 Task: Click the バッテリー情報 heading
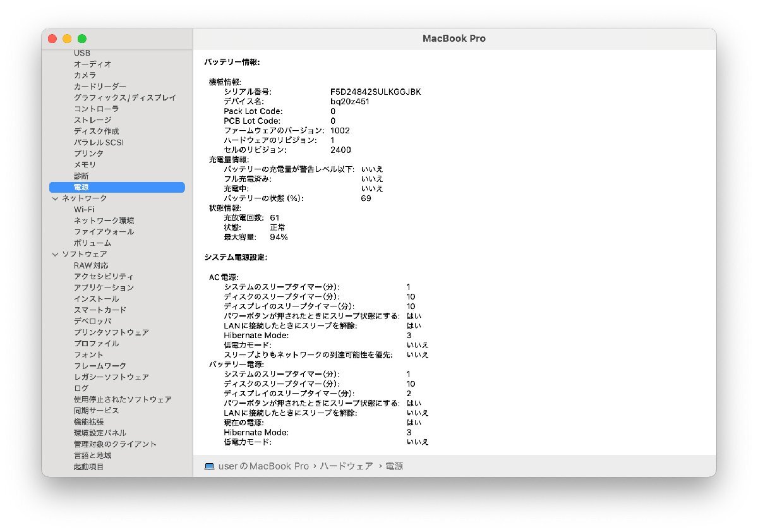pos(232,62)
